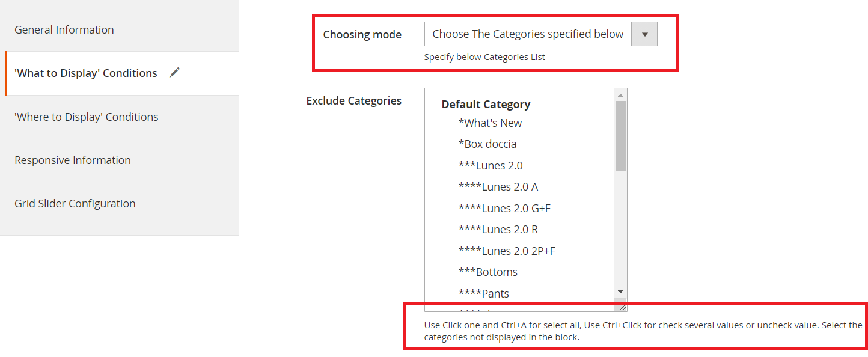Click the category list scroll-down arrow

(x=620, y=291)
